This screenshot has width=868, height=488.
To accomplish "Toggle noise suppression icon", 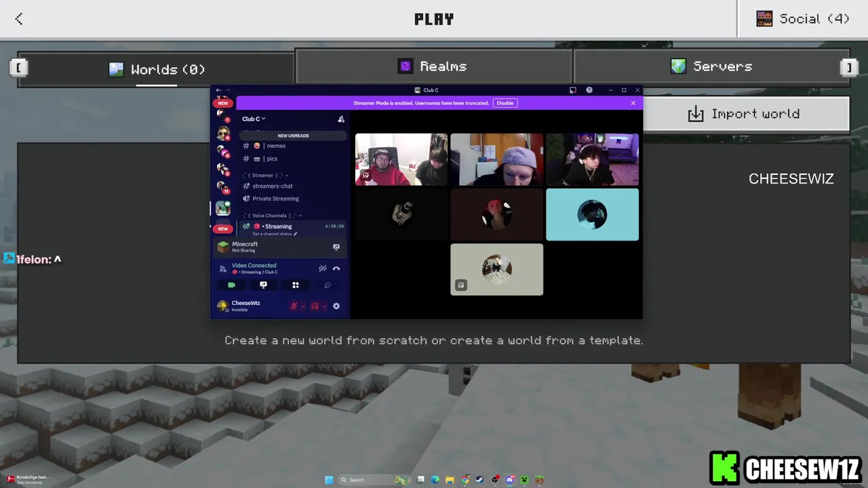I will [x=323, y=268].
